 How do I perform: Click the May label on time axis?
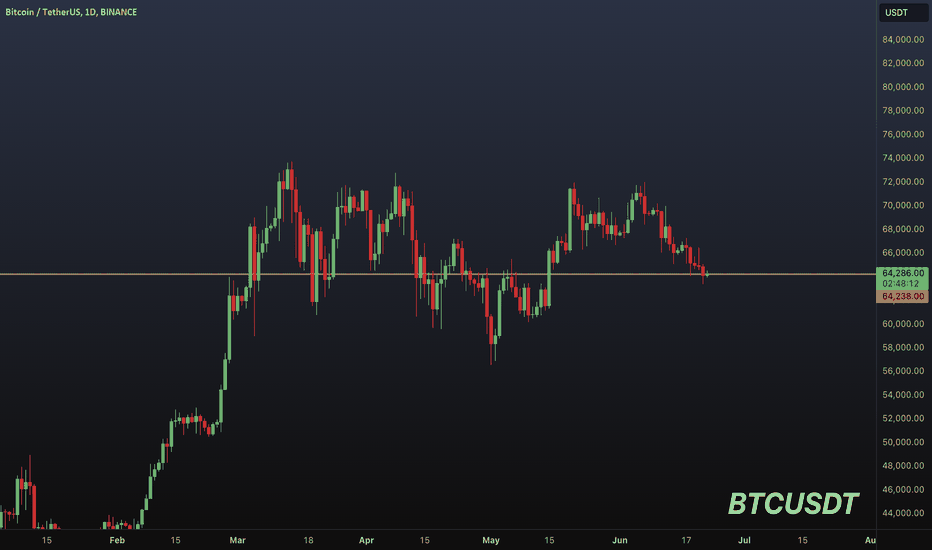click(x=490, y=540)
